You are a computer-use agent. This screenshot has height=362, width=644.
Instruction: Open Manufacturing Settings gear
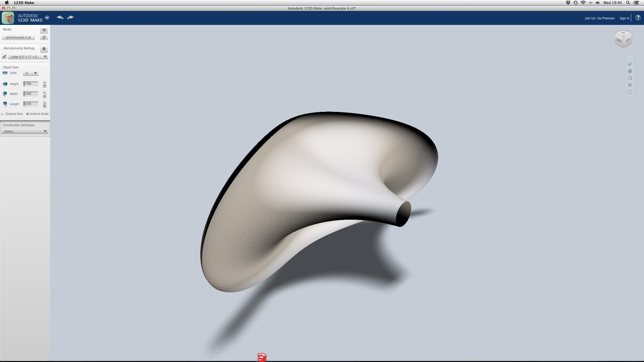pos(44,49)
